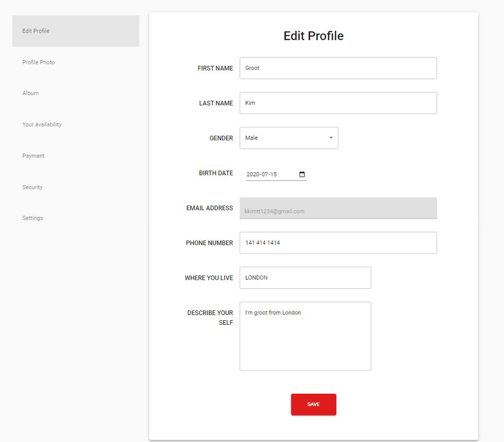Click the Edit Profile page heading
The image size is (504, 442).
tap(313, 36)
